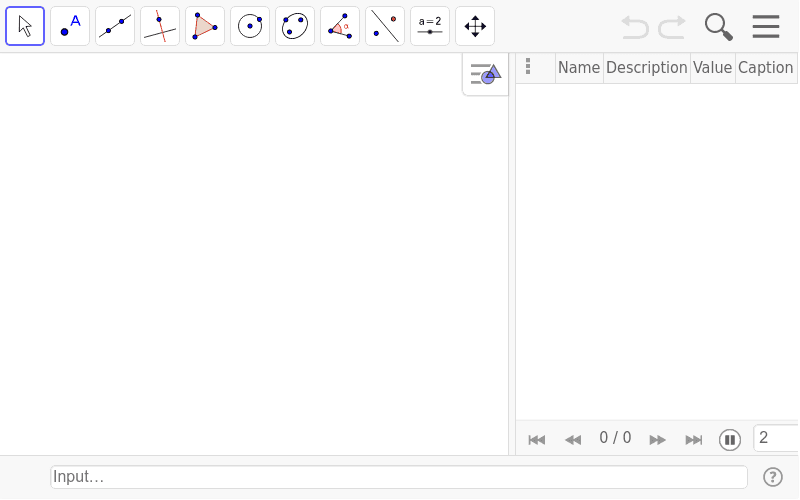Pause the construction playback

pyautogui.click(x=730, y=439)
